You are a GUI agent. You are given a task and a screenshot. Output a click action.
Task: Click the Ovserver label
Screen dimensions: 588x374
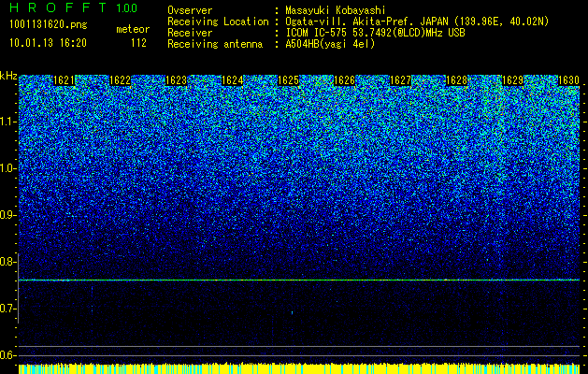point(190,10)
